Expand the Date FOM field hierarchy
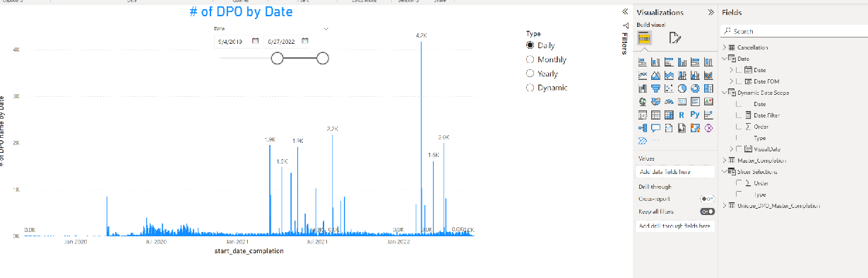868x278 pixels. [731, 81]
